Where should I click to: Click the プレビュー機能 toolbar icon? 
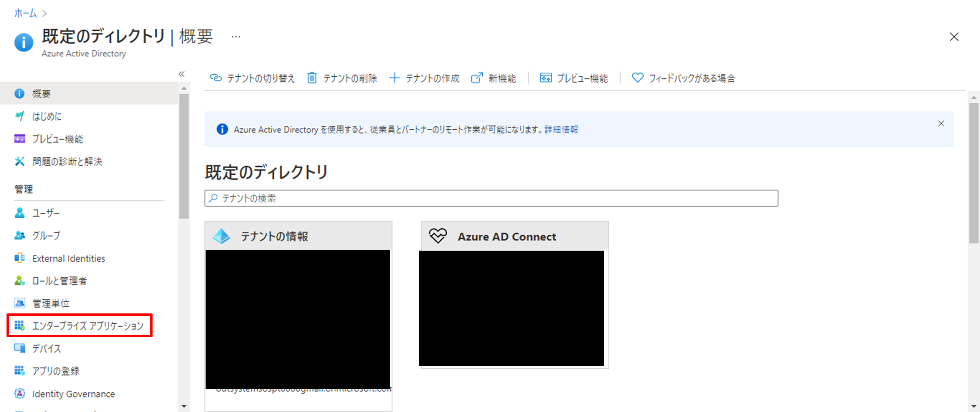click(546, 78)
